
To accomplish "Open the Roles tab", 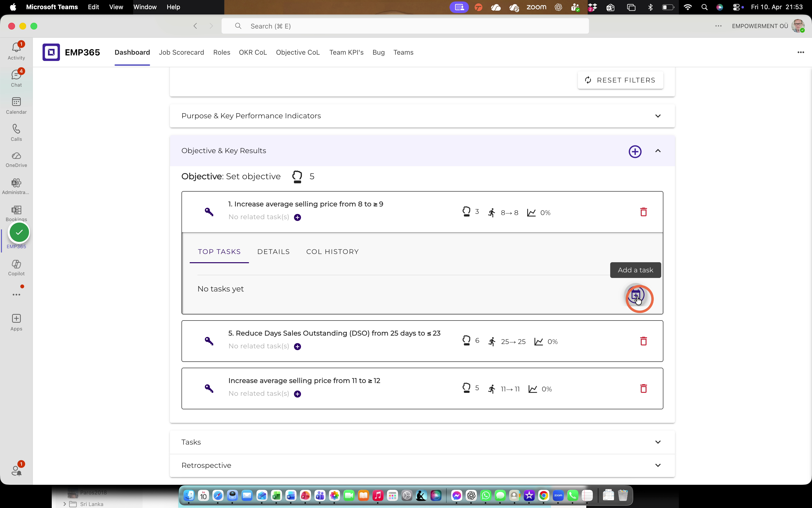I will (221, 52).
